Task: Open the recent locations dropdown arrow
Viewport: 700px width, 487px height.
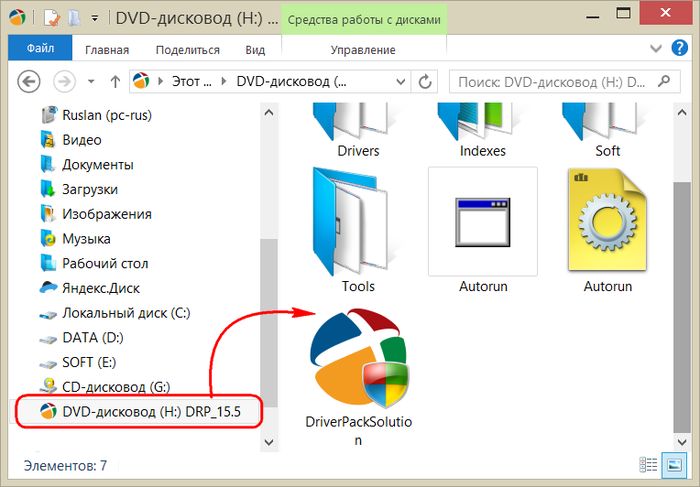Action: [89, 81]
